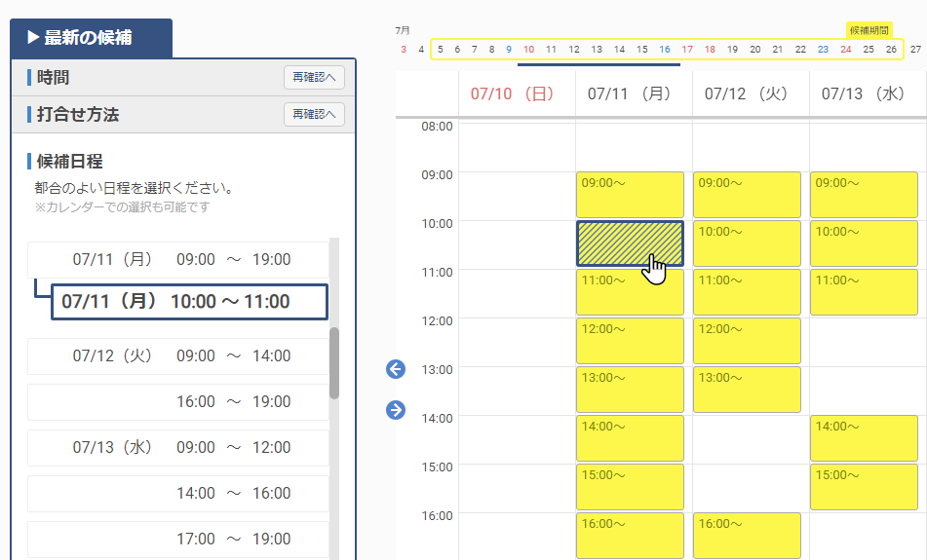Jump to day 16 in the date strip

(665, 49)
